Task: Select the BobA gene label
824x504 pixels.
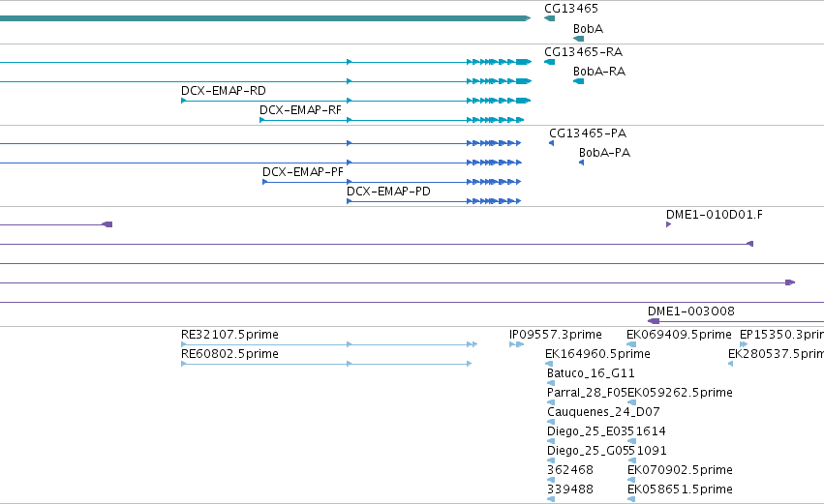Action: (x=588, y=29)
